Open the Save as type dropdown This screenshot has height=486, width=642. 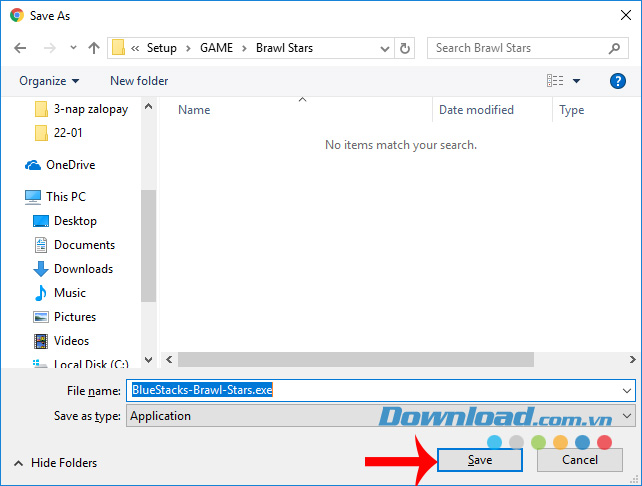tap(627, 416)
